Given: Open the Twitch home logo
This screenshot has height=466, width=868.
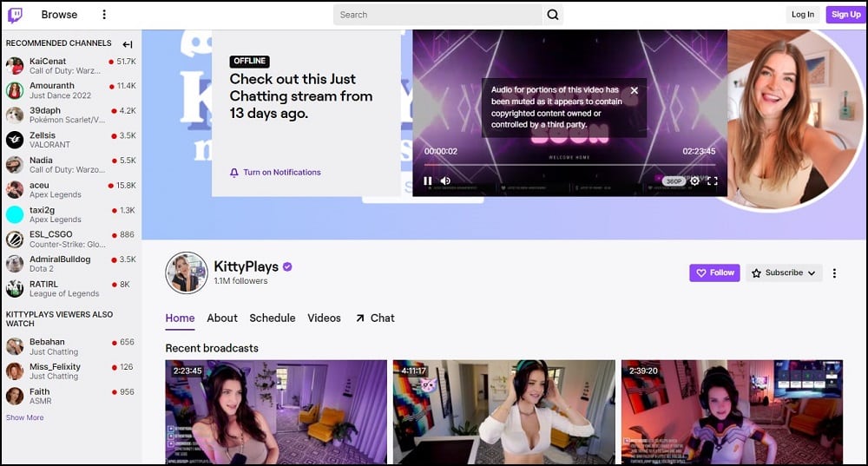Looking at the screenshot, I should (x=15, y=15).
